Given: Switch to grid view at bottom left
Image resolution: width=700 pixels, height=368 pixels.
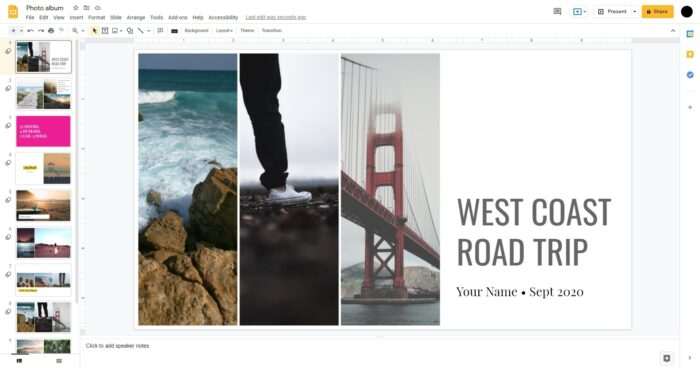Looking at the screenshot, I should point(59,361).
